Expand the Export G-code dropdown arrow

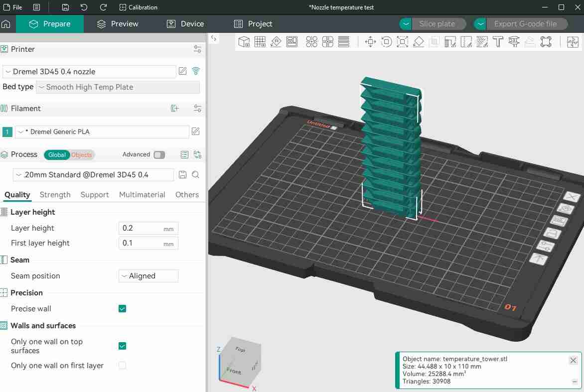480,24
